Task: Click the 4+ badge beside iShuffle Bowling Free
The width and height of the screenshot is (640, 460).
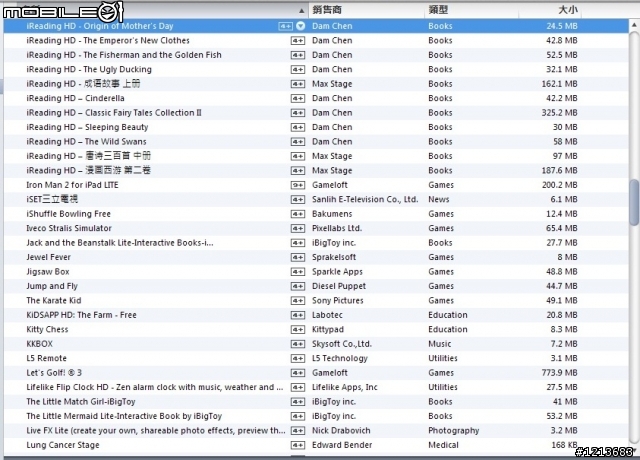Action: coord(298,214)
